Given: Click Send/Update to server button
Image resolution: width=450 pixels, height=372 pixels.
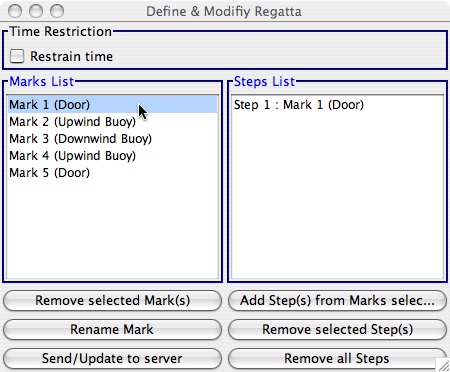Looking at the screenshot, I should point(112,358).
